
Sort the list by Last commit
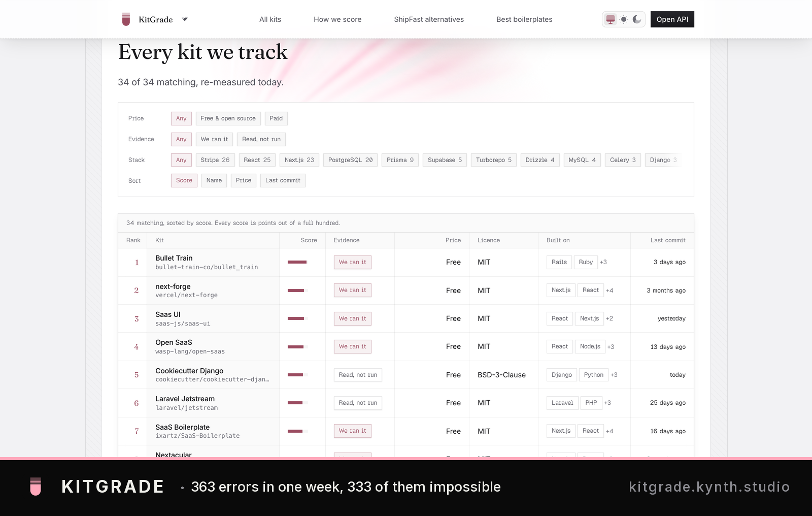[x=283, y=180]
